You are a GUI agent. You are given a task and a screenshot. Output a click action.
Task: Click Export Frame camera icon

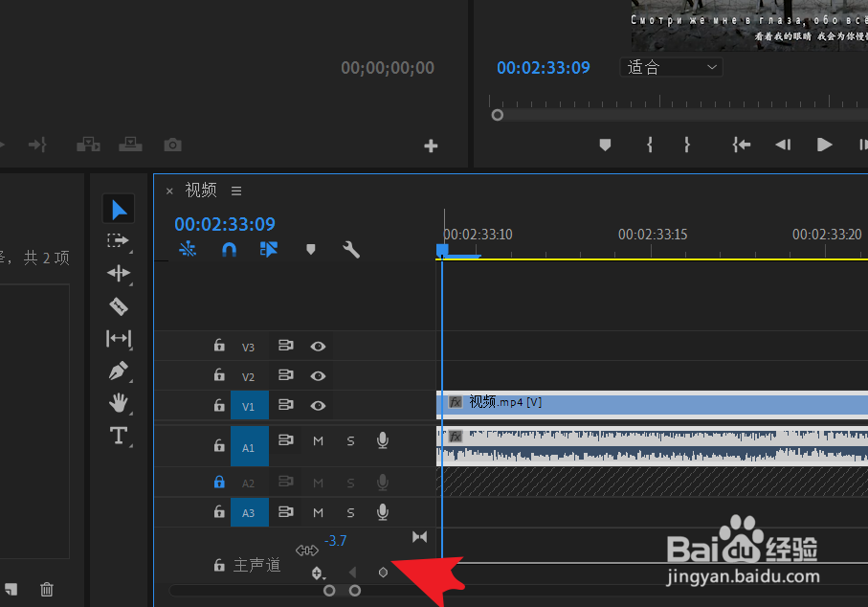tap(172, 146)
